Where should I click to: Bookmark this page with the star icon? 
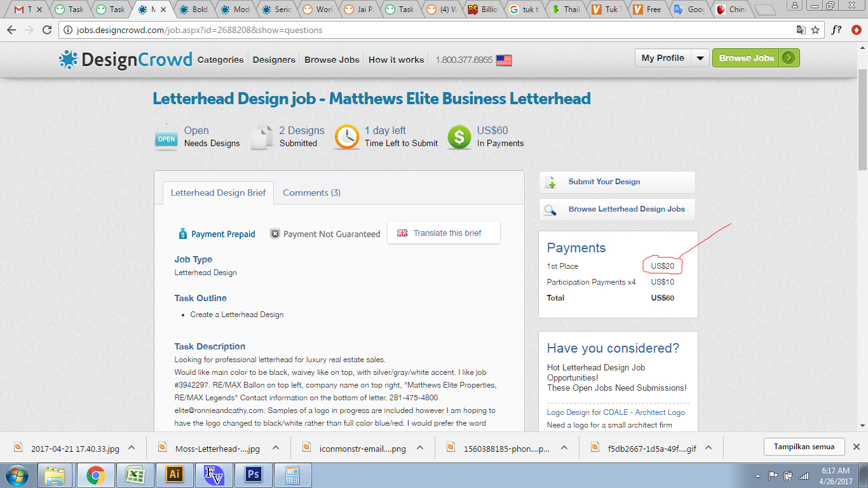pyautogui.click(x=815, y=30)
